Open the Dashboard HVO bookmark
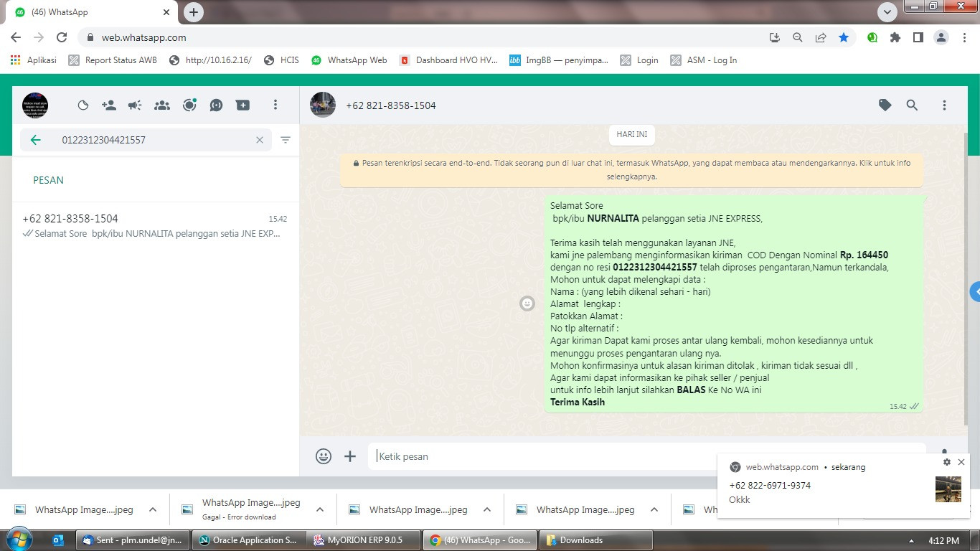 pyautogui.click(x=449, y=60)
